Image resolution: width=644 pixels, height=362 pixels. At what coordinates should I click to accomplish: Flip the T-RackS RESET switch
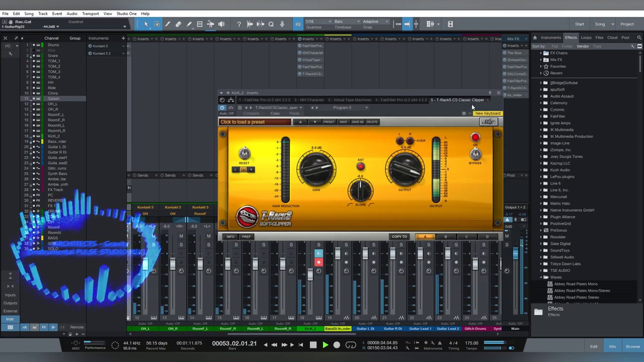click(x=244, y=153)
